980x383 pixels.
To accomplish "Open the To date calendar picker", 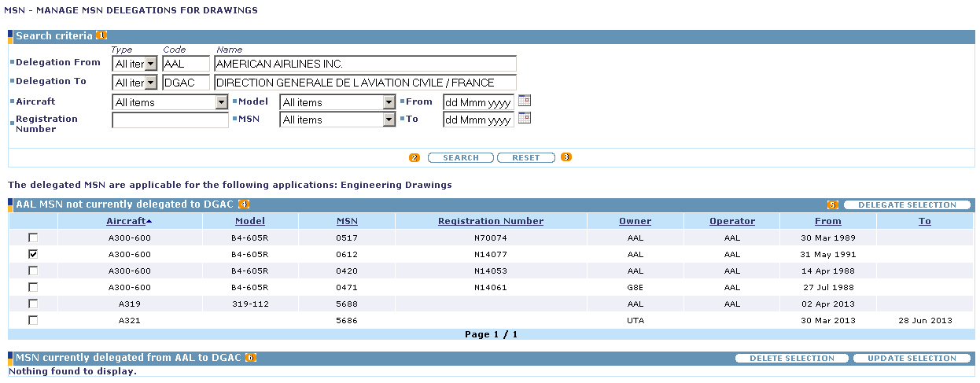I will coord(525,118).
